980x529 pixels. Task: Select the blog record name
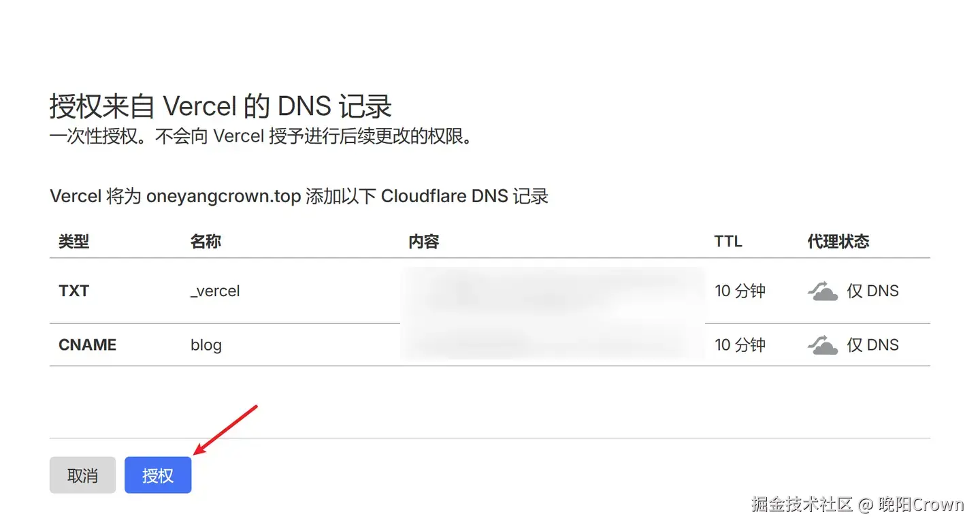coord(206,345)
